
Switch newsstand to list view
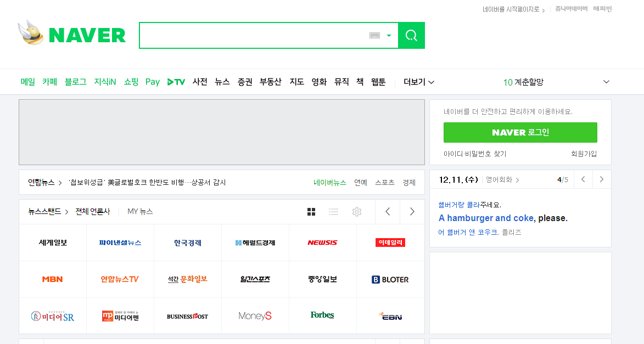tap(333, 212)
